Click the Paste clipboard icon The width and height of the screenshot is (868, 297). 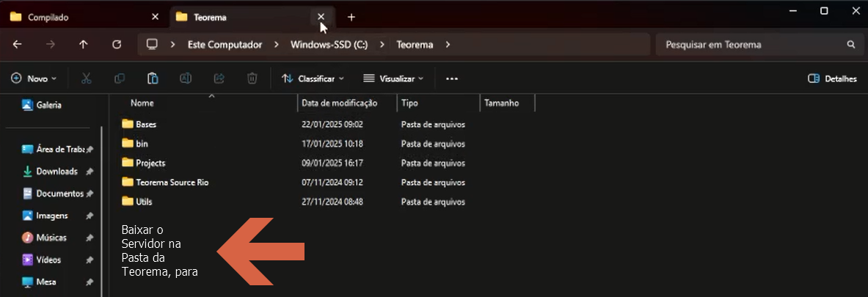tap(153, 78)
